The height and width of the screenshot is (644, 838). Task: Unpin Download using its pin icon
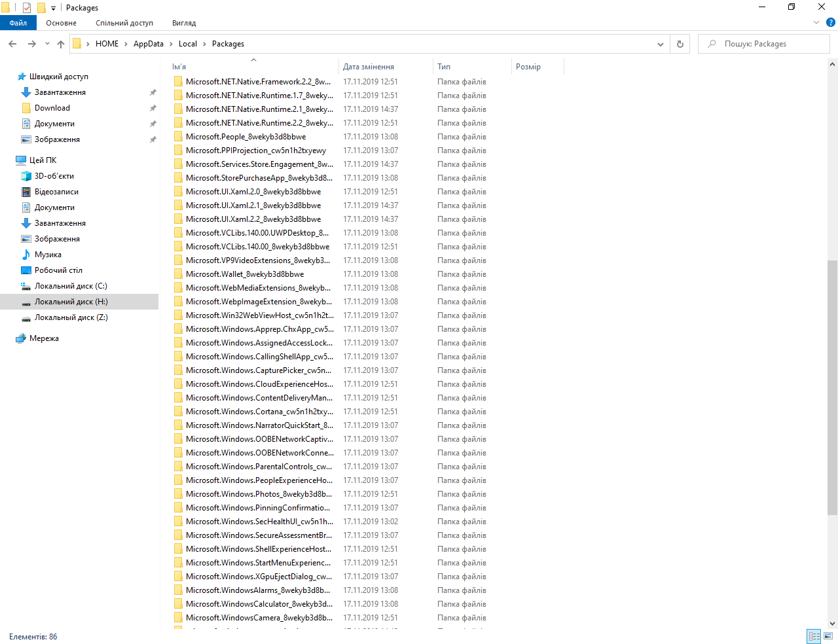pos(153,108)
